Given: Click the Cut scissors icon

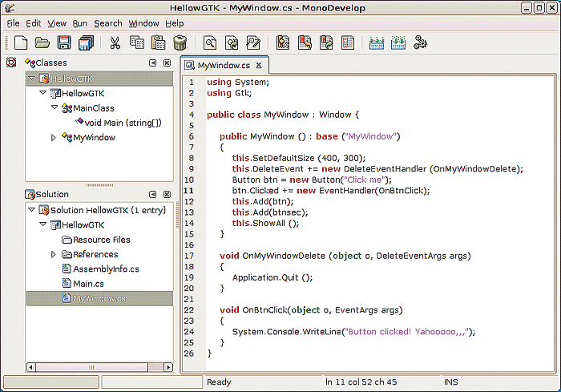Looking at the screenshot, I should click(x=115, y=43).
